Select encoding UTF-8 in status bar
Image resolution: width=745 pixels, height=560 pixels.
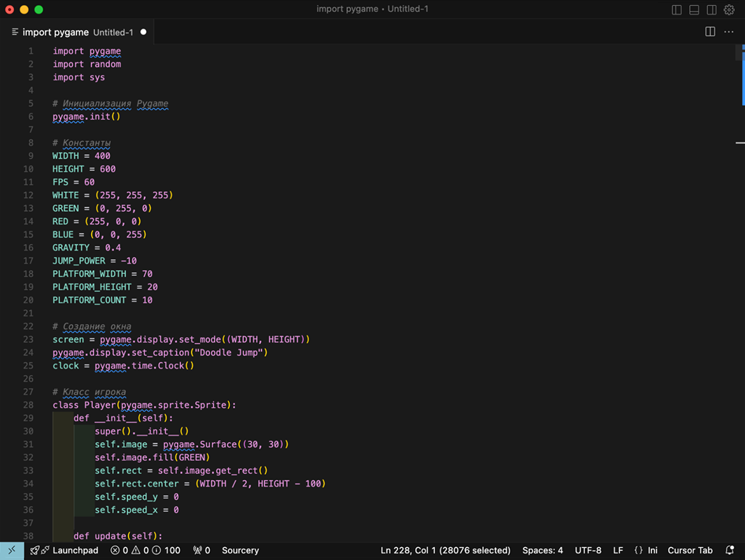click(588, 550)
